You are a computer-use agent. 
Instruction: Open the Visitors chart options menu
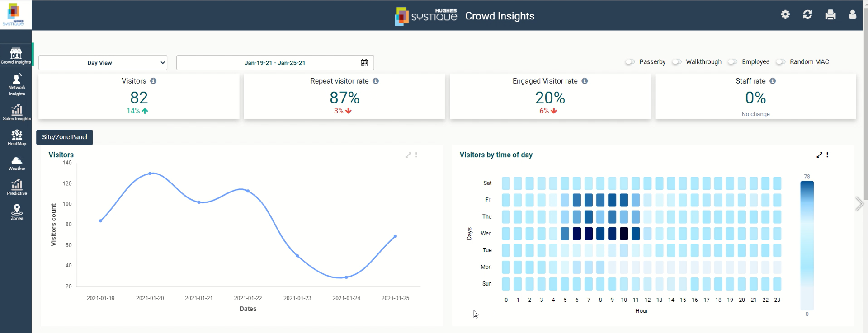click(x=416, y=155)
